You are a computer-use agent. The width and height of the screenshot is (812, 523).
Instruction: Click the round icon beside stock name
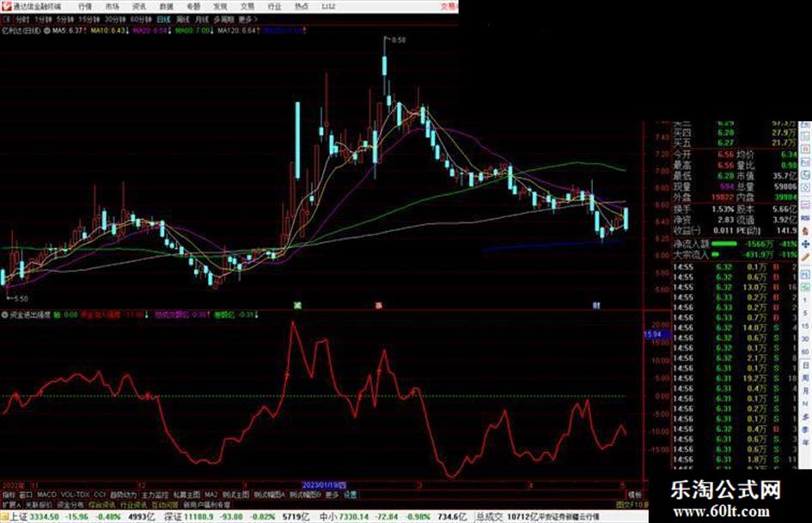47,31
